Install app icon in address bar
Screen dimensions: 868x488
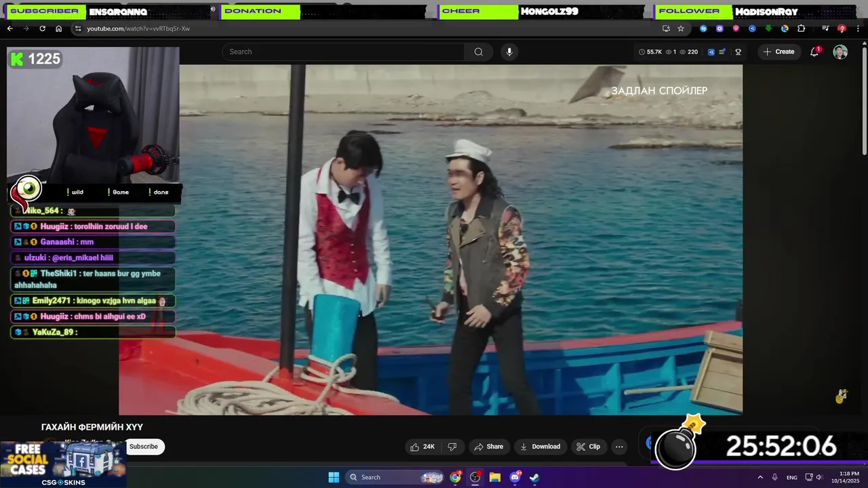666,28
